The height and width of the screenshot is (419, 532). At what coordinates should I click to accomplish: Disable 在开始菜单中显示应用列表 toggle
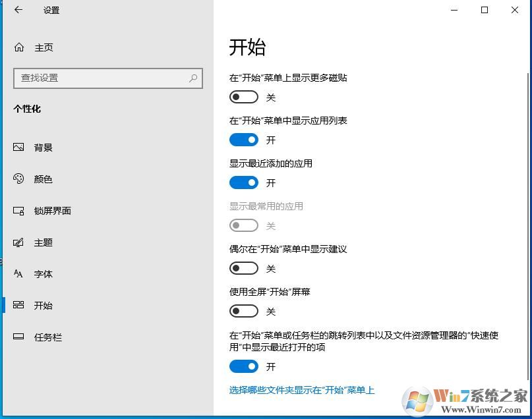[x=243, y=140]
